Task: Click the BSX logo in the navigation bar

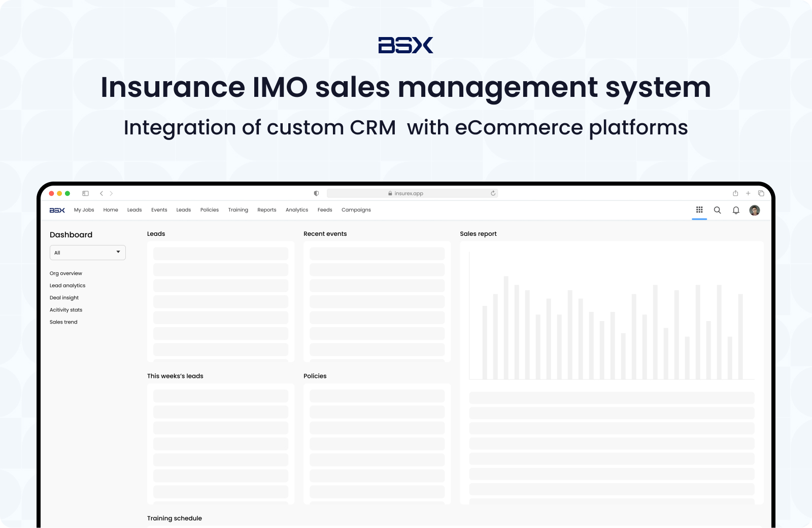Action: point(57,210)
